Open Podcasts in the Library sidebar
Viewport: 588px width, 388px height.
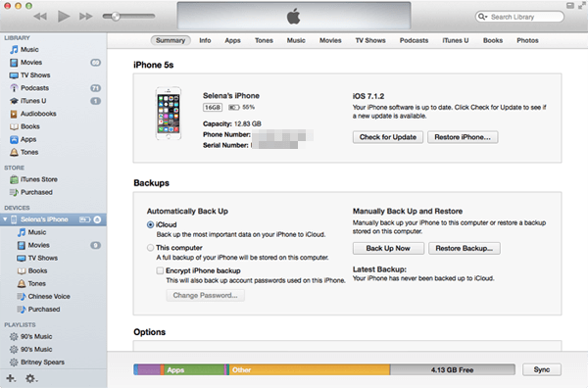[x=28, y=88]
